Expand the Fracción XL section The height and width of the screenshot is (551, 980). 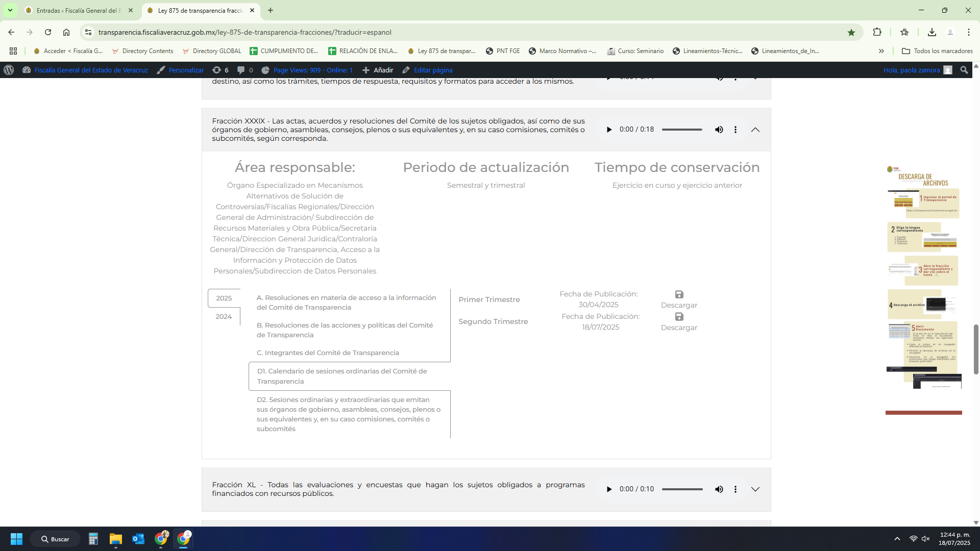pyautogui.click(x=755, y=489)
